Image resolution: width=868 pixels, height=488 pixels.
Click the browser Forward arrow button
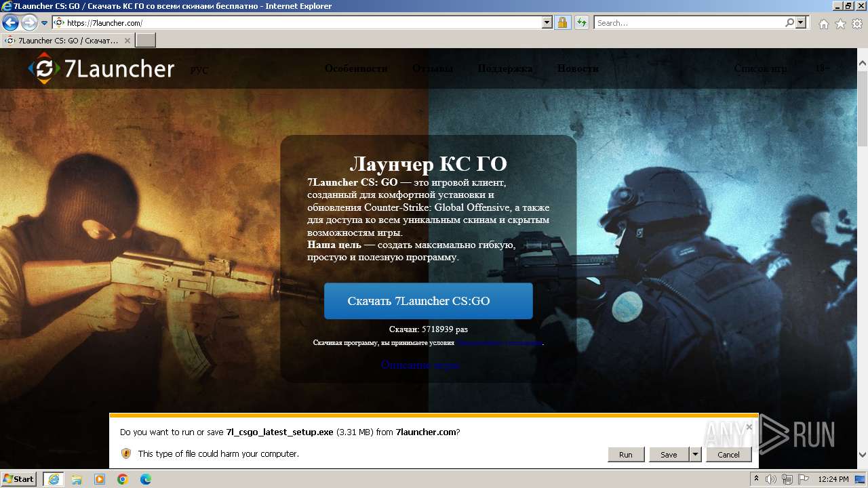[29, 22]
